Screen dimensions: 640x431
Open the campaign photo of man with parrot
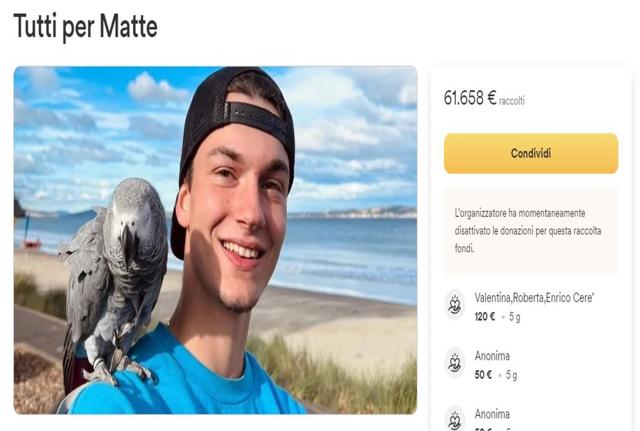pyautogui.click(x=216, y=240)
